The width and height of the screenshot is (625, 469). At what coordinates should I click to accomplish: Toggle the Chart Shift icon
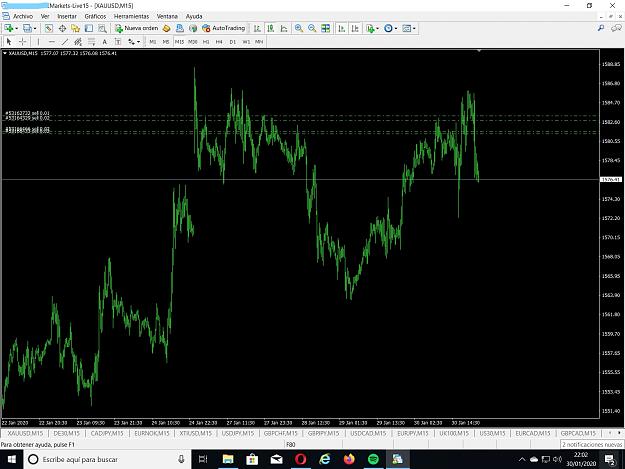click(355, 28)
